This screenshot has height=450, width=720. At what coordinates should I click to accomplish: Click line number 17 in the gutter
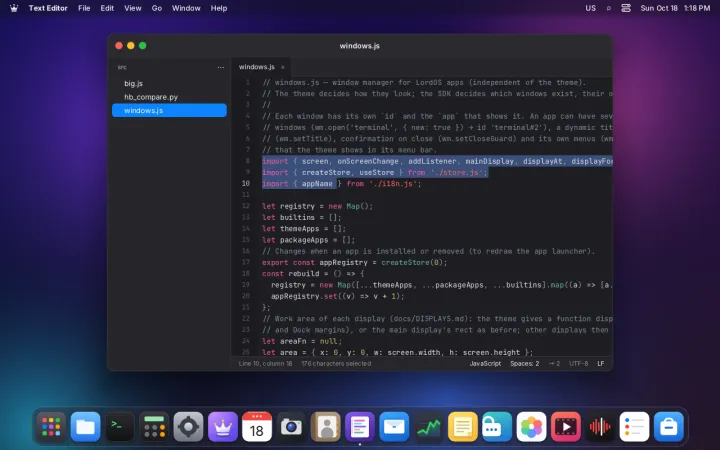pos(246,262)
